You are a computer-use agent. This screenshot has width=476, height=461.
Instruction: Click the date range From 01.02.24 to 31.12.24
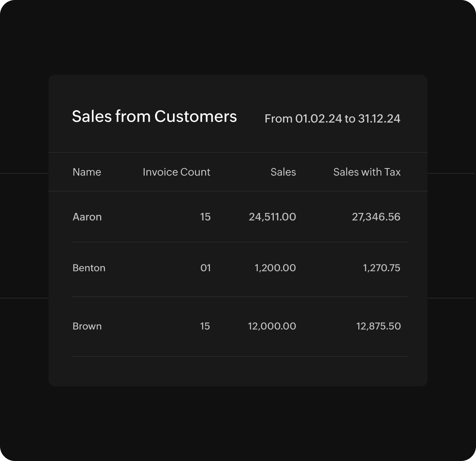point(332,119)
